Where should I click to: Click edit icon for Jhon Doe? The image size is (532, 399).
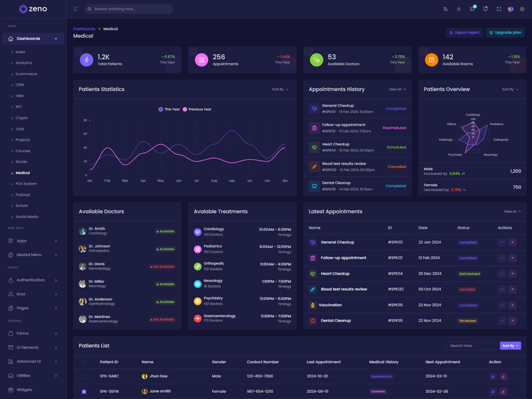tap(503, 376)
